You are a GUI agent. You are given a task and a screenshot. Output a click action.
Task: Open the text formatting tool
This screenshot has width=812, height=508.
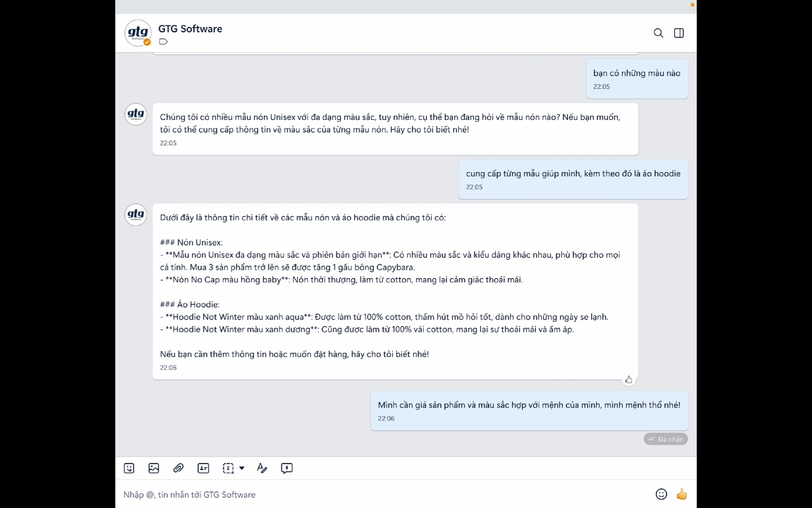262,468
